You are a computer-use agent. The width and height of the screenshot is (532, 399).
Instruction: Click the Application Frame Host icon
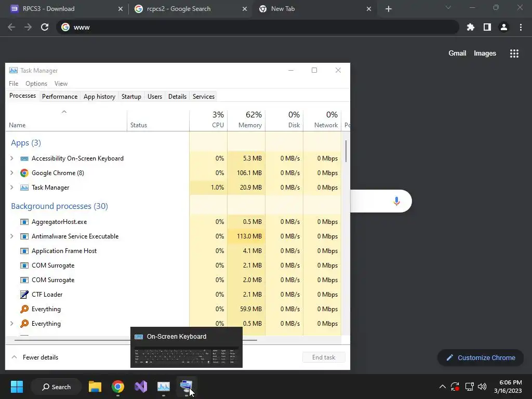[x=24, y=251]
